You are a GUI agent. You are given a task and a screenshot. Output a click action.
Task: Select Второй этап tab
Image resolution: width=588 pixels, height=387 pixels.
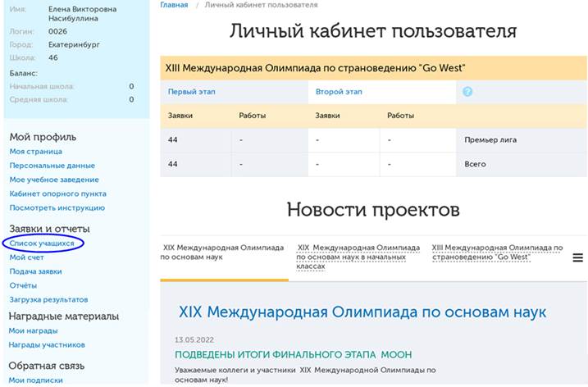(339, 92)
